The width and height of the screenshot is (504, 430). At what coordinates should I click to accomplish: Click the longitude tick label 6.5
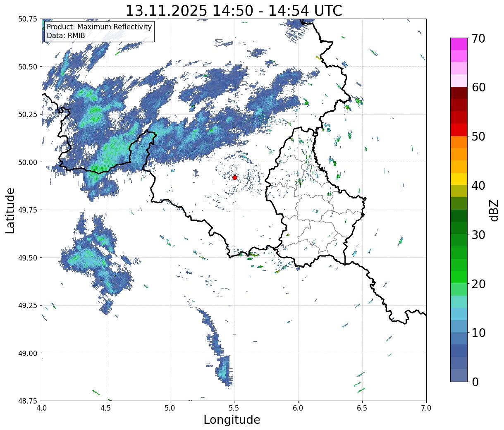[x=362, y=408]
